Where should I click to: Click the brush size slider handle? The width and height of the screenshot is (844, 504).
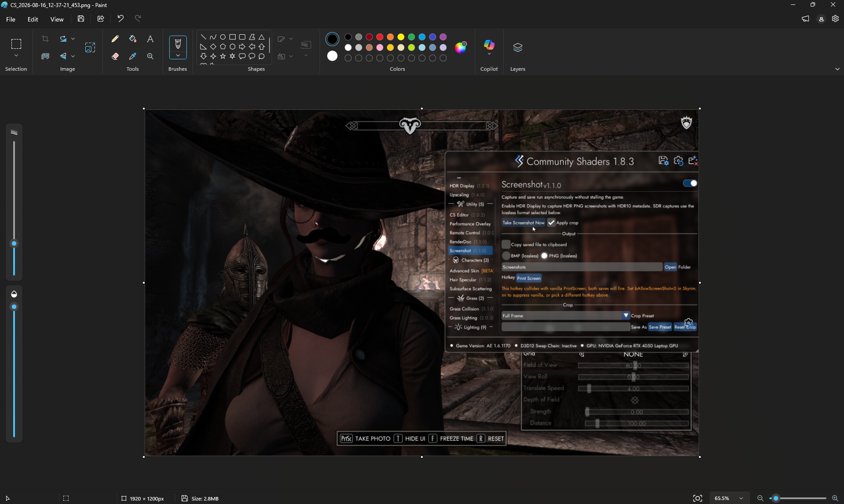(14, 243)
